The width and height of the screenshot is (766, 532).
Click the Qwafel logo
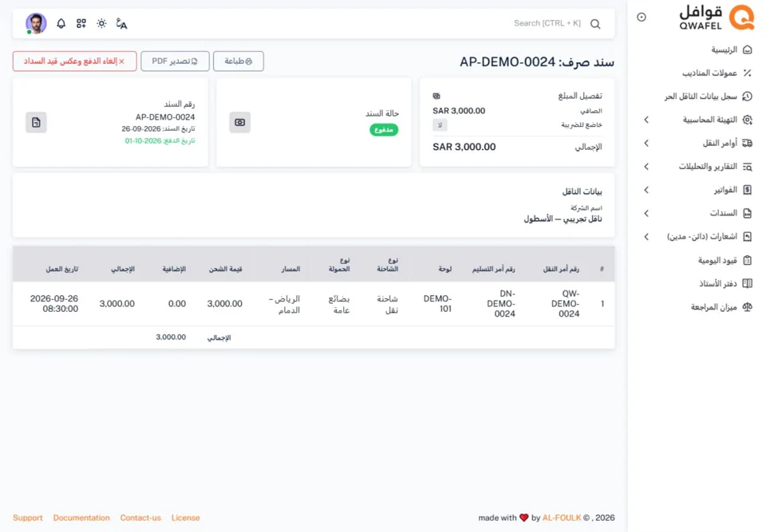click(x=717, y=18)
